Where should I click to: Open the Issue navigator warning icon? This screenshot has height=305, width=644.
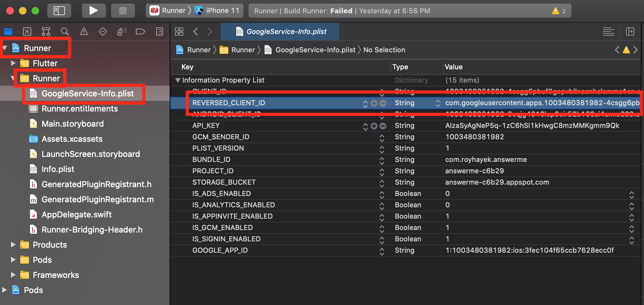click(84, 32)
